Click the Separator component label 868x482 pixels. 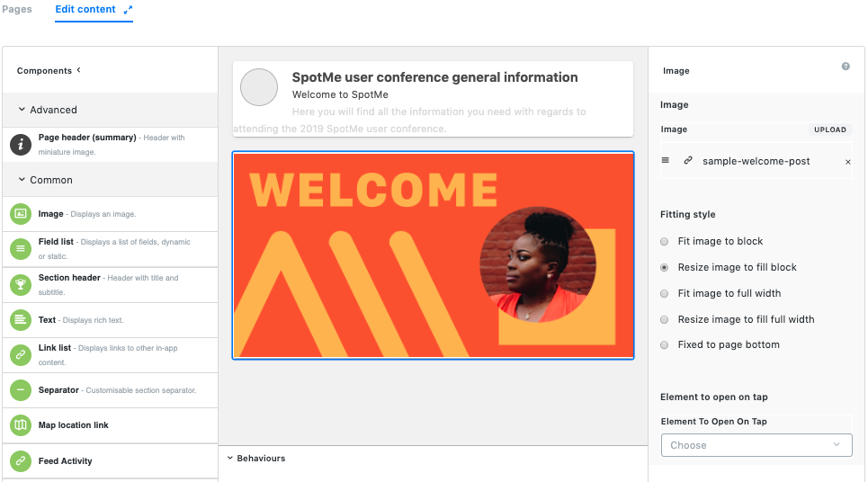(x=58, y=390)
